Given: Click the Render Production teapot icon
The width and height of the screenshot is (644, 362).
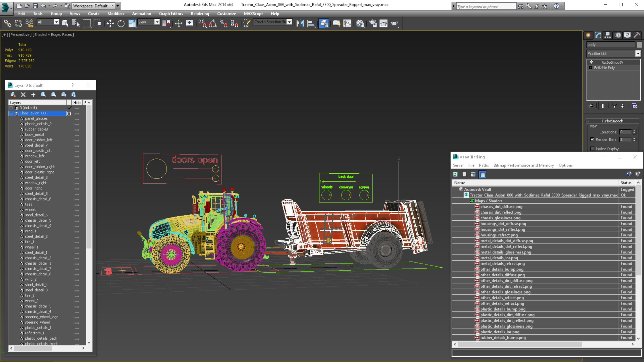Looking at the screenshot, I should (394, 23).
